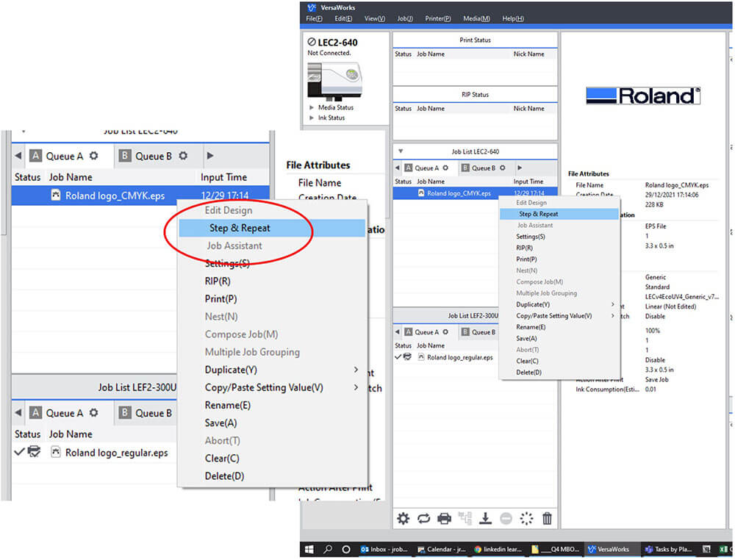Click the Clear dotted-circle icon in the bottom toolbar
This screenshot has height=560, width=735.
point(526,518)
